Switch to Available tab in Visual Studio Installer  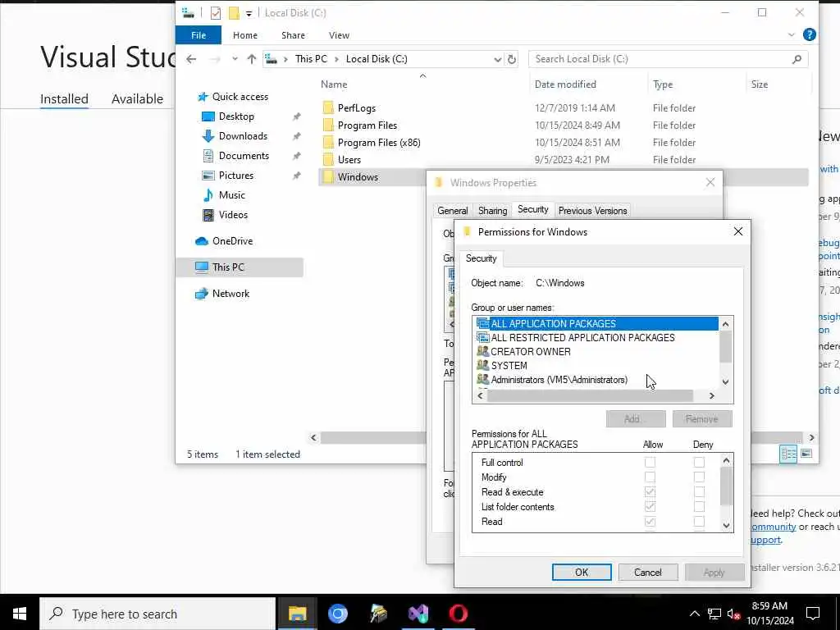(x=137, y=98)
